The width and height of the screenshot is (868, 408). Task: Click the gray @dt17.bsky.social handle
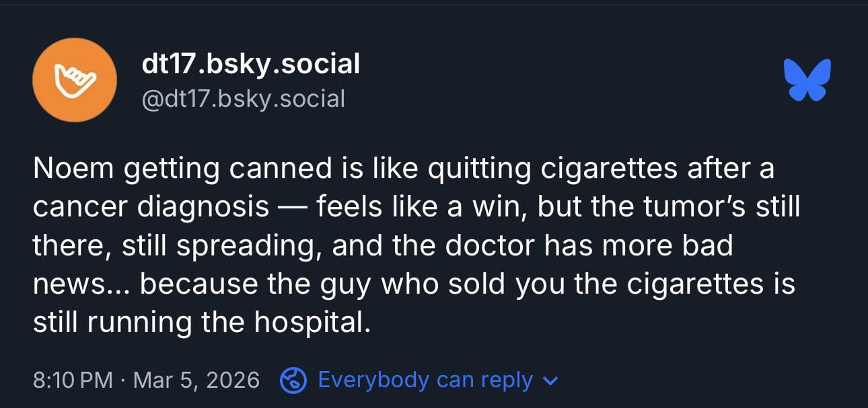243,99
